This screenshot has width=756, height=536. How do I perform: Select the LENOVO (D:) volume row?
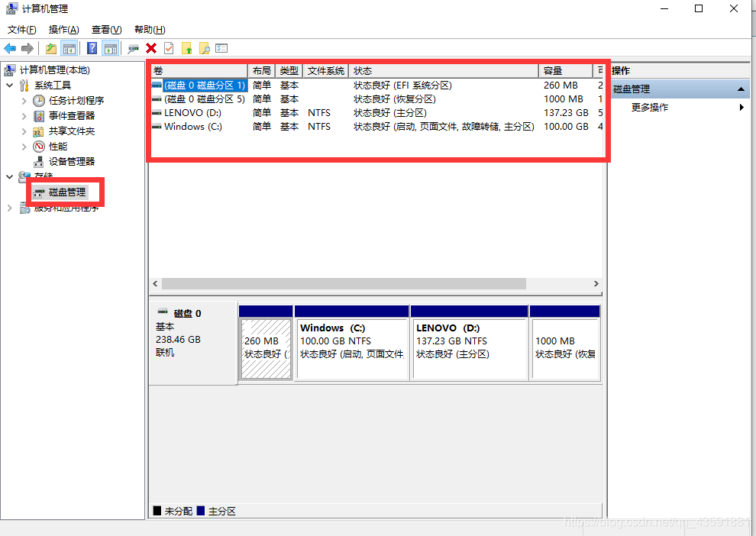377,113
